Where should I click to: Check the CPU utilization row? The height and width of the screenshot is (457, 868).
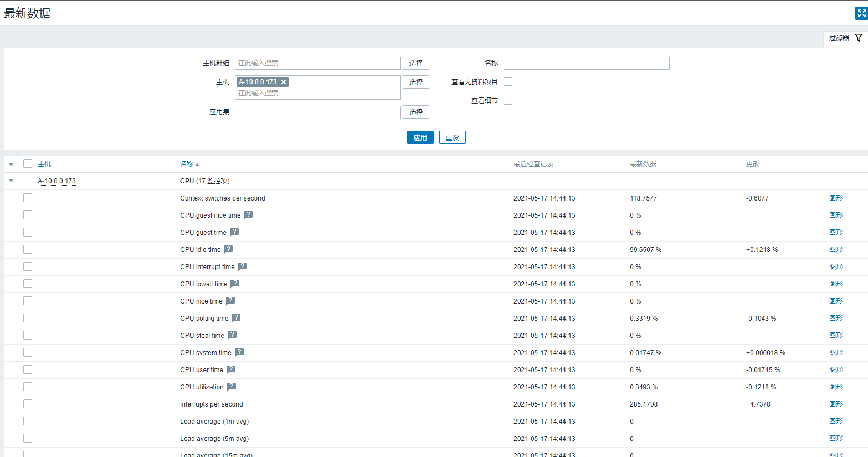click(28, 387)
